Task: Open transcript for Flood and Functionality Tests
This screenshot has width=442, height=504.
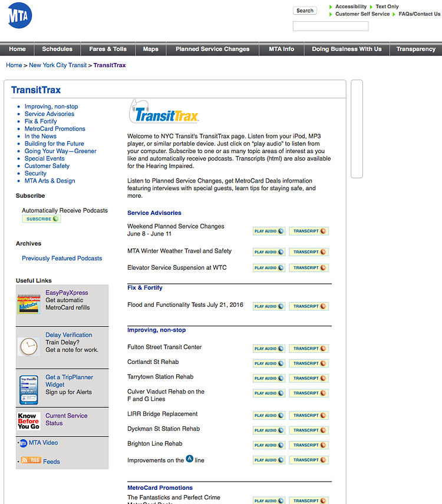Action: [309, 306]
